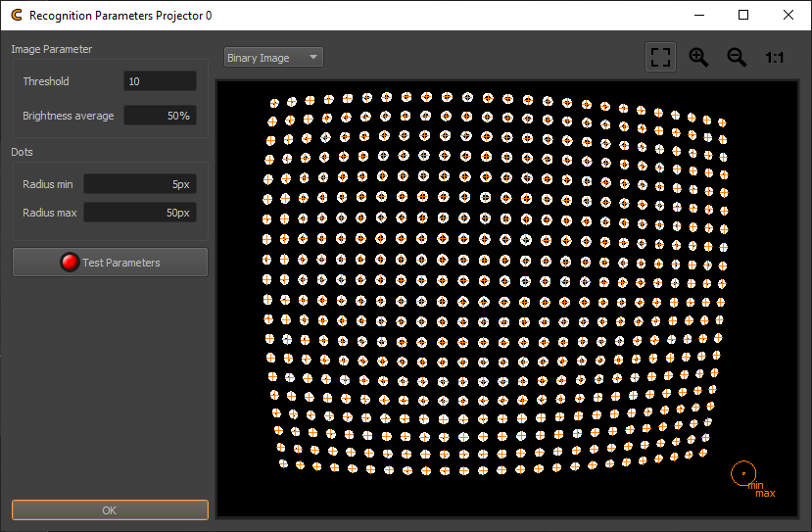
Task: Focus the Radius max pixel field
Action: click(x=139, y=213)
